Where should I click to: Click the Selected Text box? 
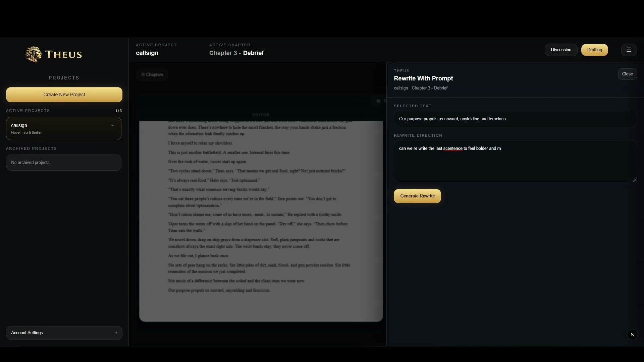tap(515, 119)
